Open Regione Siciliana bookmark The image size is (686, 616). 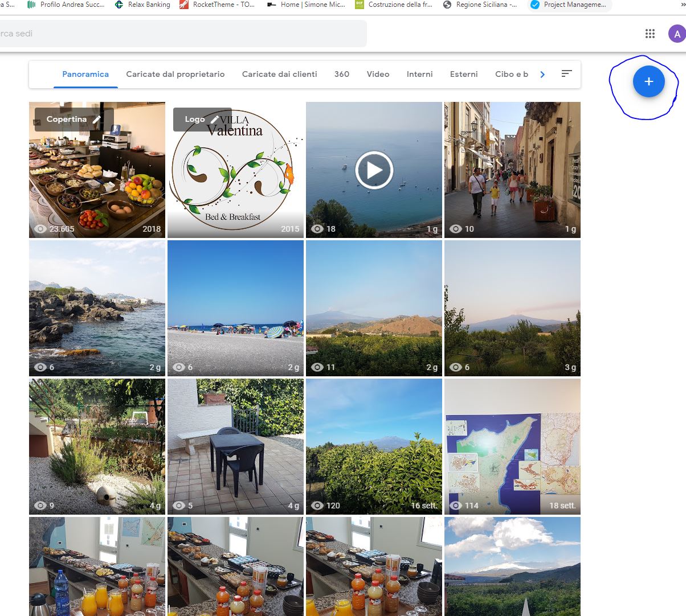pyautogui.click(x=480, y=5)
